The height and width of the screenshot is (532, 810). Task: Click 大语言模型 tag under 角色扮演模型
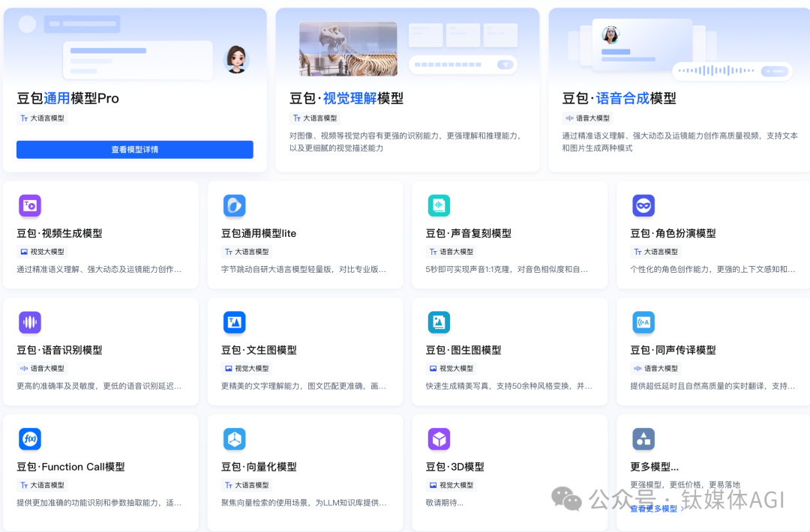coord(656,252)
